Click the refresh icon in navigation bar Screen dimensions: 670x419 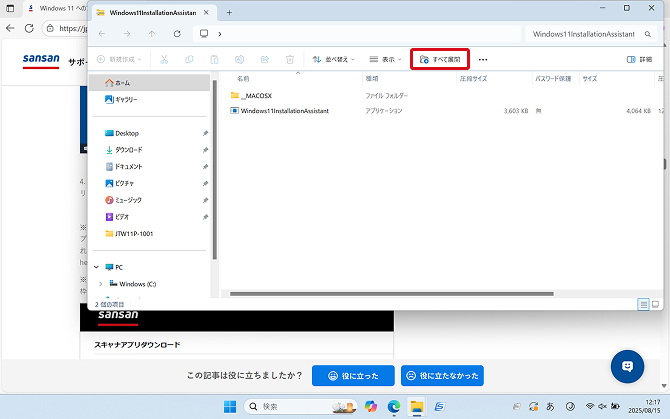[177, 33]
